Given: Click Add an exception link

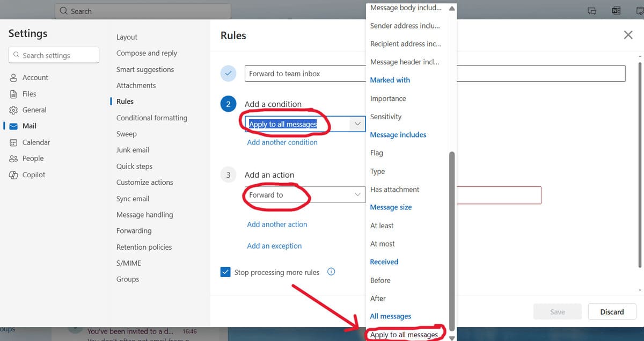Looking at the screenshot, I should (x=274, y=245).
